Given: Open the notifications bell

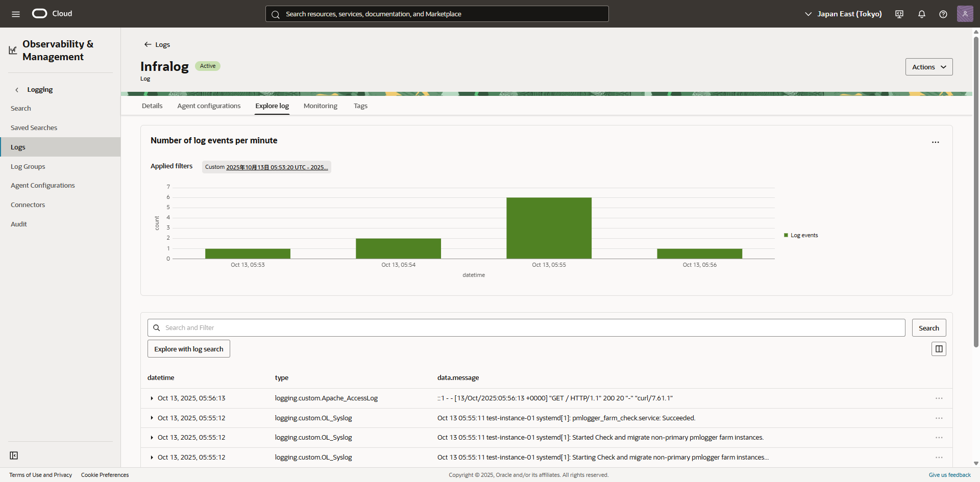Looking at the screenshot, I should point(921,14).
